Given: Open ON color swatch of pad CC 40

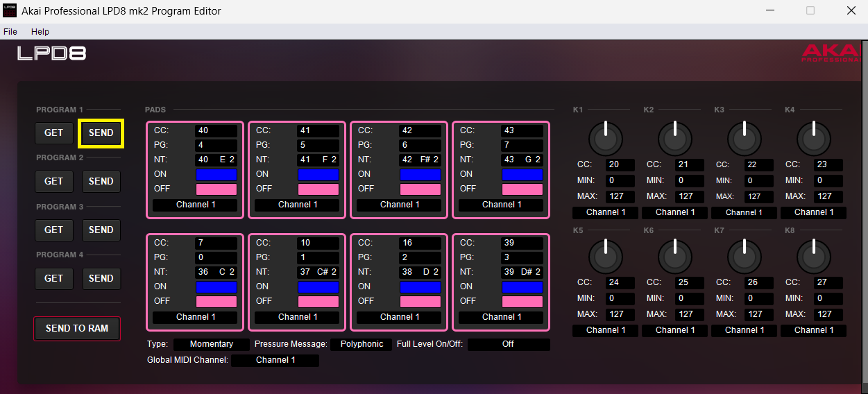Looking at the screenshot, I should (x=216, y=174).
